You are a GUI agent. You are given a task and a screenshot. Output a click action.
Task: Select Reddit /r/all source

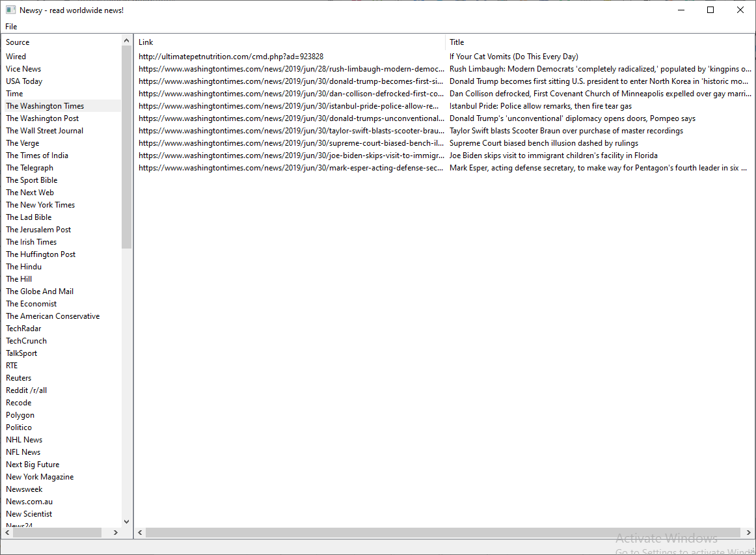27,390
